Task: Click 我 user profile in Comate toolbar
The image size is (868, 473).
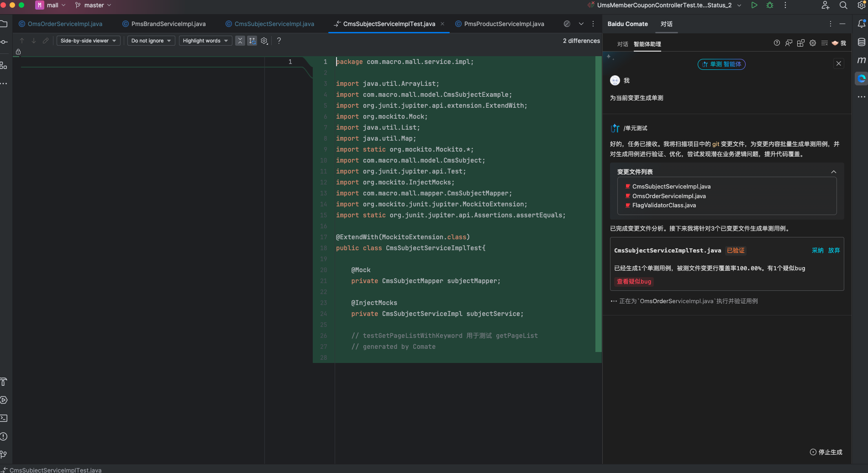Action: pos(839,43)
